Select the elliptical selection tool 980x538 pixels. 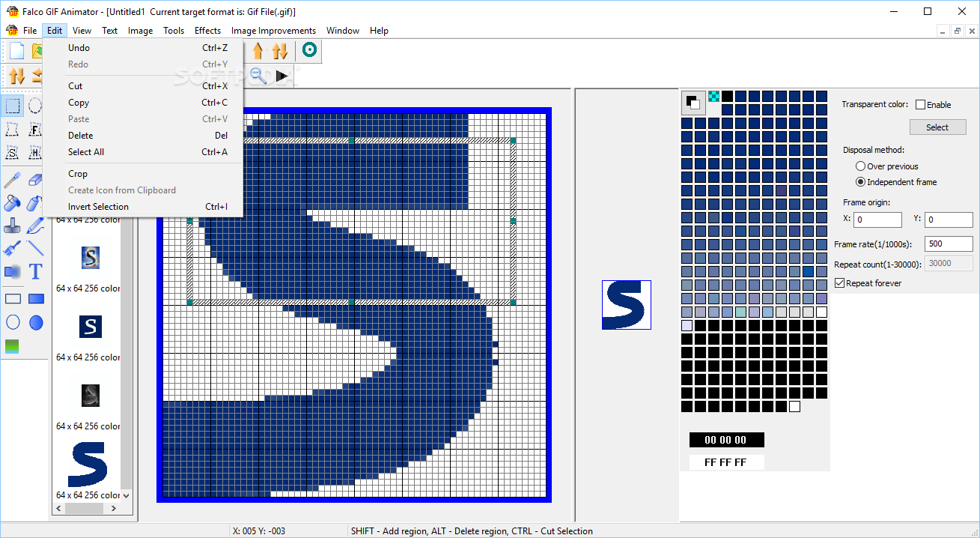coord(35,106)
